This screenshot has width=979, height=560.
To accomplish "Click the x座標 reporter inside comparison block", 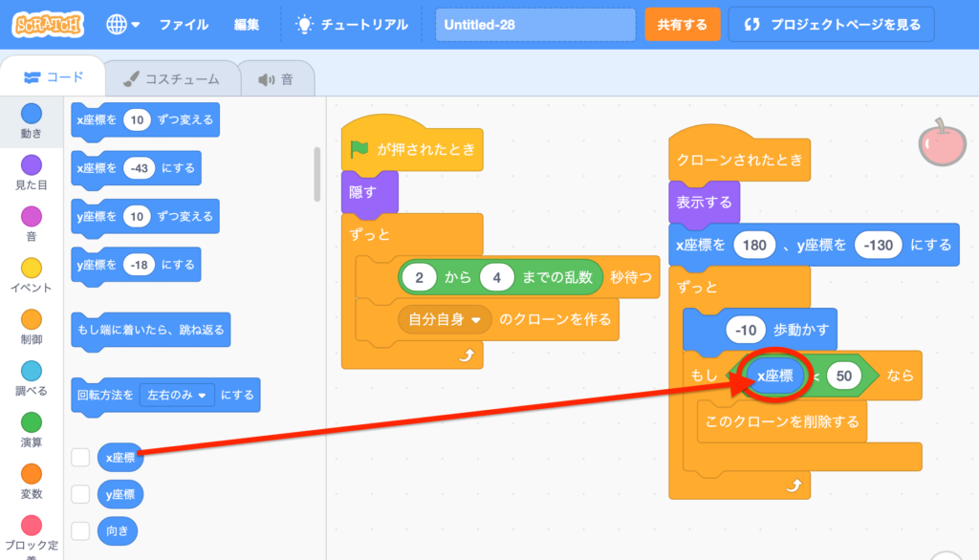I will pos(774,376).
